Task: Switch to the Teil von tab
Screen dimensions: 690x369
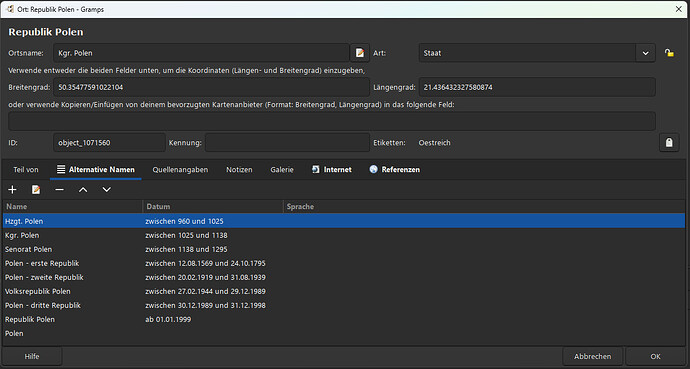Action: tap(26, 169)
